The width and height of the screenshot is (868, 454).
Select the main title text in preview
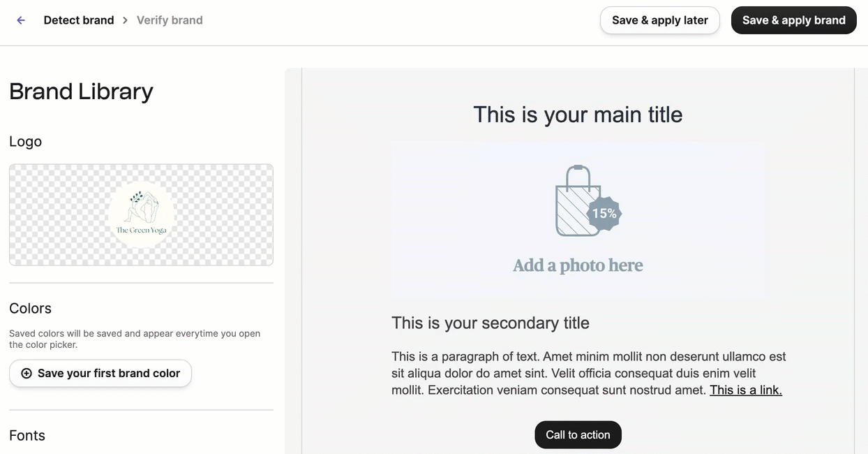pyautogui.click(x=578, y=115)
